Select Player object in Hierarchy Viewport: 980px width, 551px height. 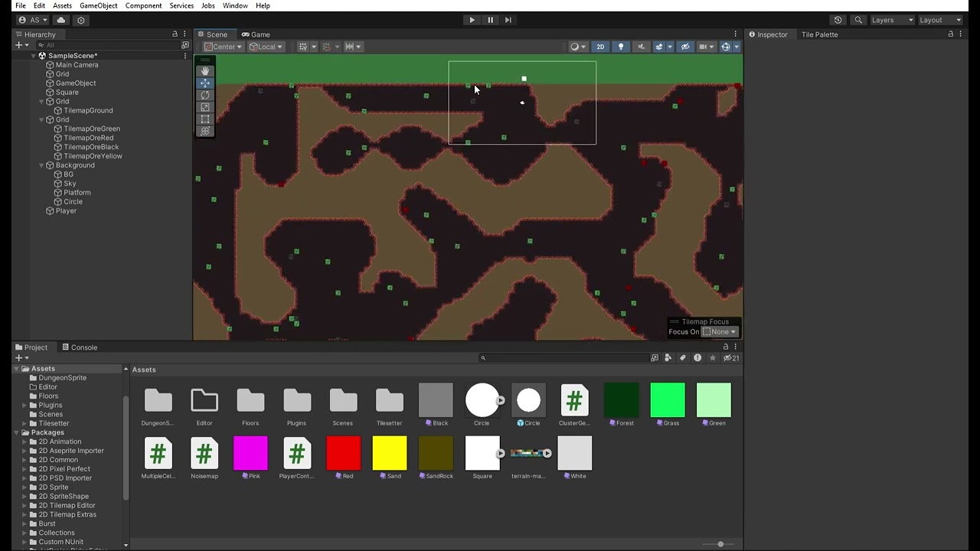pos(66,210)
